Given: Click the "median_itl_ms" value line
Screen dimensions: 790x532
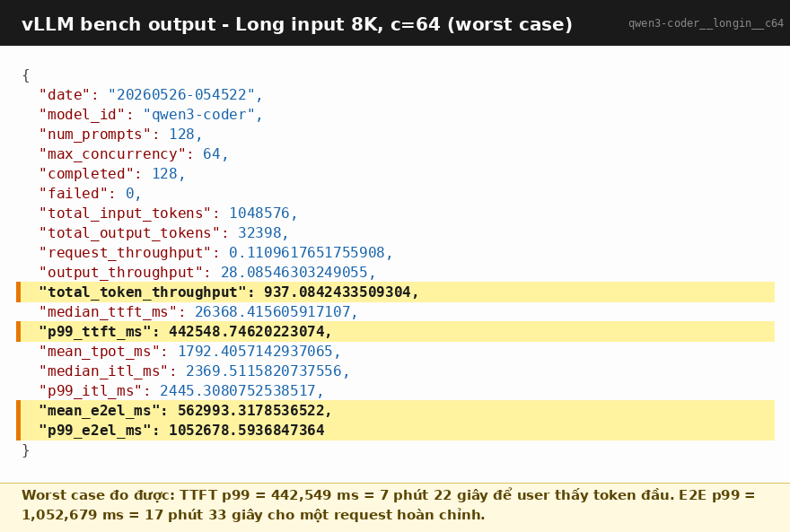Looking at the screenshot, I should point(194,371).
